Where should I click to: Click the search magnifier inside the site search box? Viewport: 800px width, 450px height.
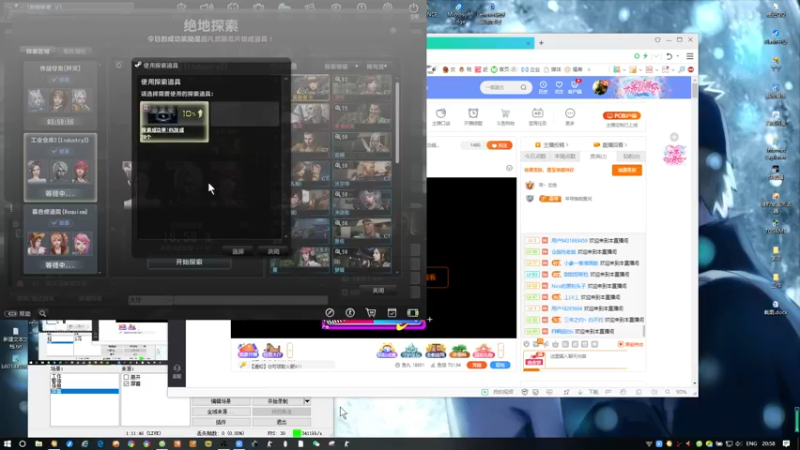pyautogui.click(x=523, y=87)
